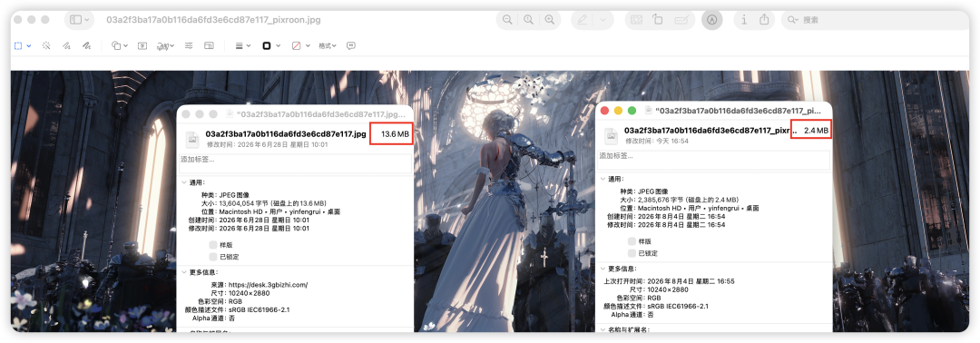Collapse 通用 section in the 2.4 MB info window

pyautogui.click(x=603, y=179)
